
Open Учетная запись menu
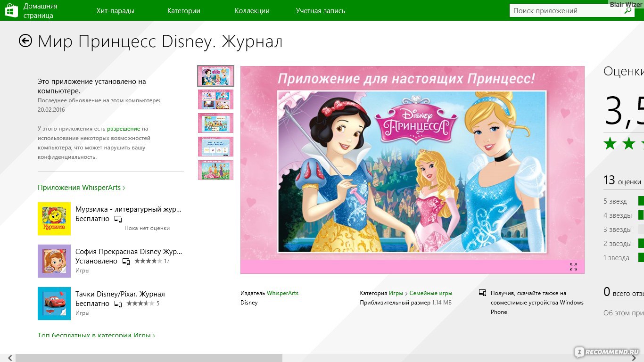point(321,10)
